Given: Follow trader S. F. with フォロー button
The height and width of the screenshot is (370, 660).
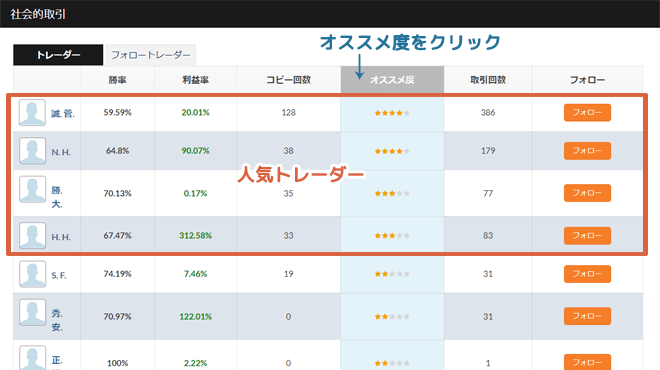Looking at the screenshot, I should [587, 274].
